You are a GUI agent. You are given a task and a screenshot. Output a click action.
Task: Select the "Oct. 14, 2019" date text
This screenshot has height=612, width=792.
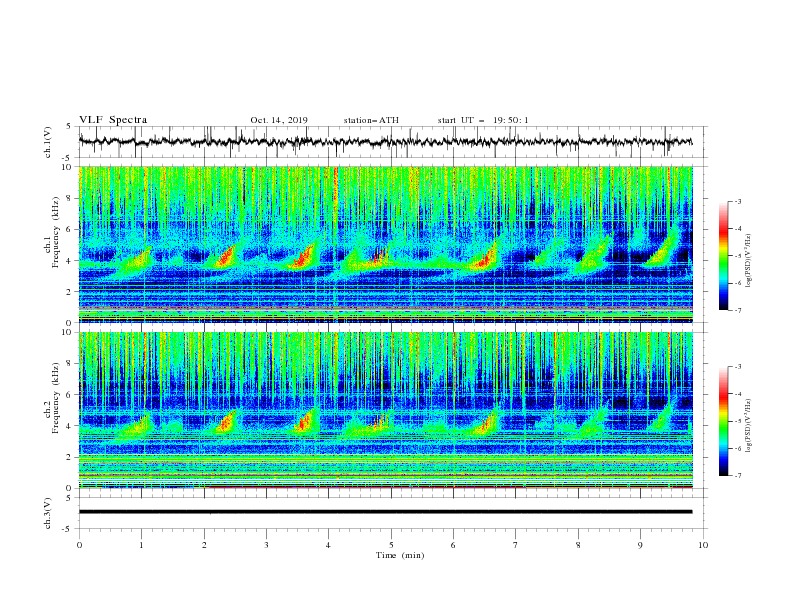coord(279,120)
